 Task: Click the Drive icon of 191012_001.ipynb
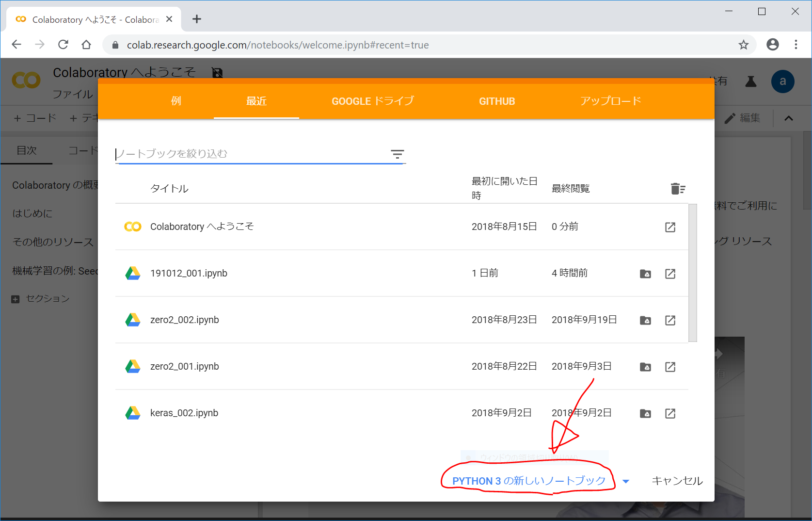coord(133,274)
